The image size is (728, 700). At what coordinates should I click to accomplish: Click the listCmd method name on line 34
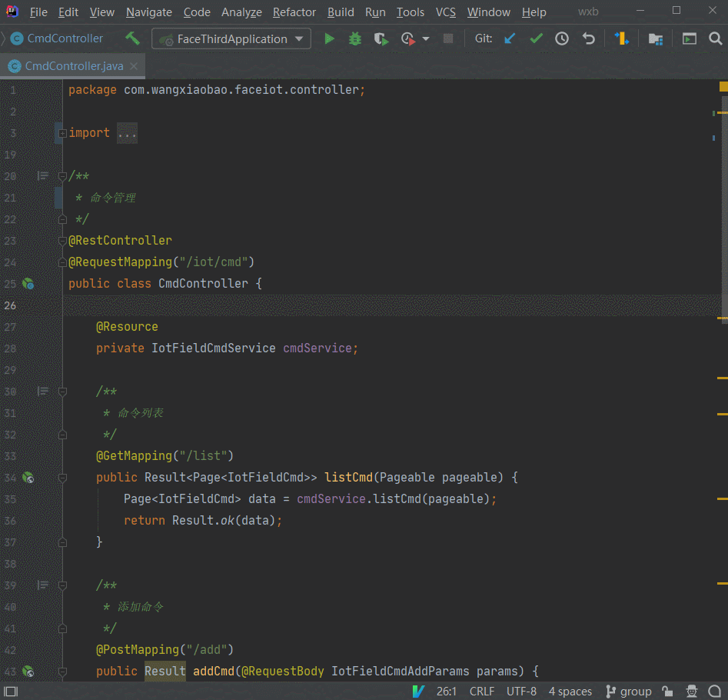point(348,477)
